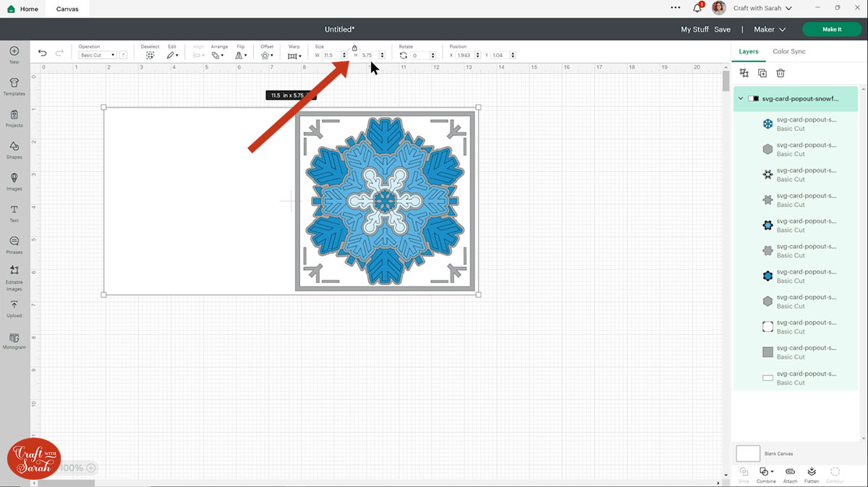The image size is (868, 487).
Task: Open the Maker machine dropdown
Action: point(770,30)
